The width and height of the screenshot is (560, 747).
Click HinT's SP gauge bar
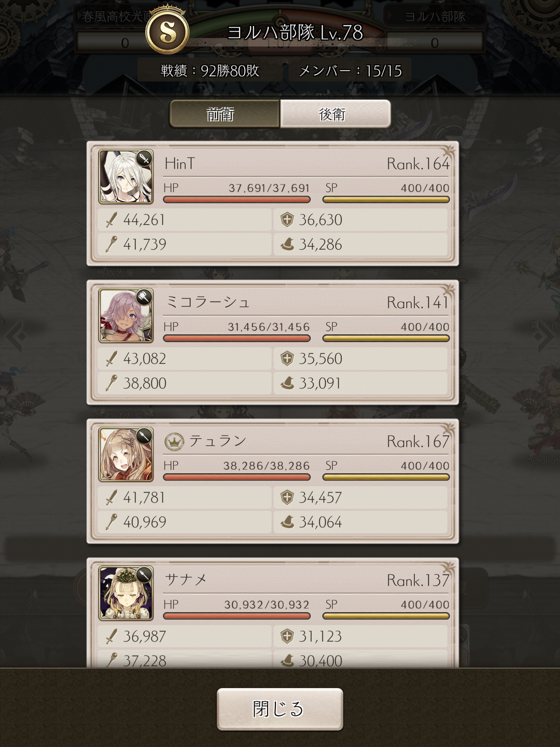click(x=386, y=200)
